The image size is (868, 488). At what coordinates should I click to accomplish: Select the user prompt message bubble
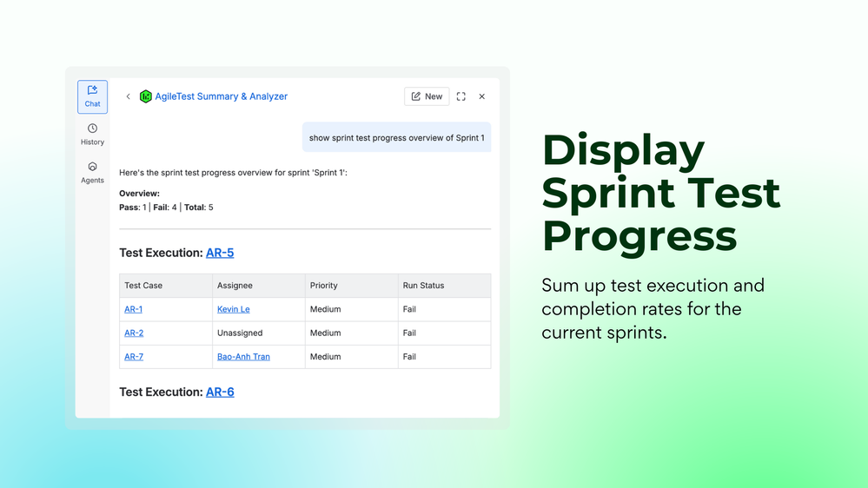[x=396, y=137]
